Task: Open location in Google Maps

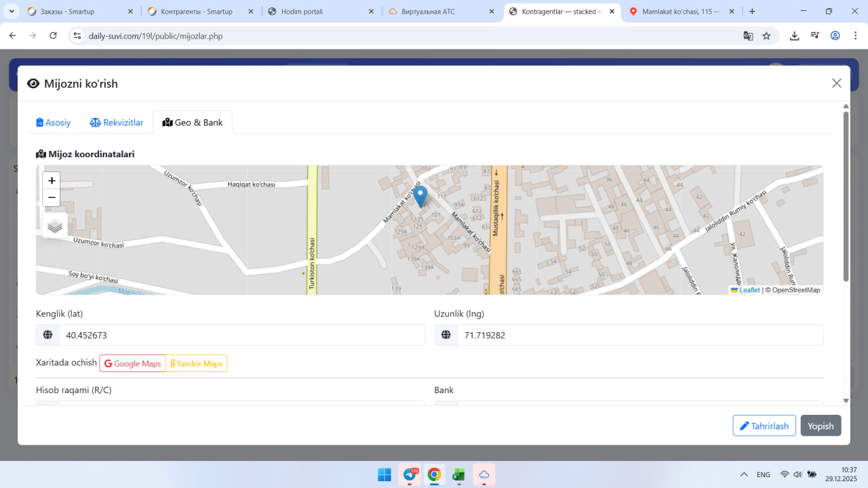Action: click(133, 363)
